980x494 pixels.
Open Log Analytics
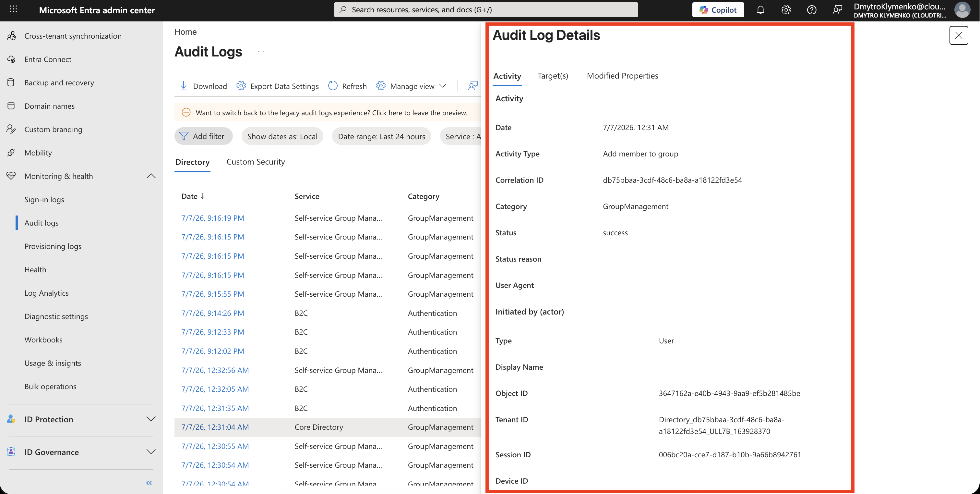pyautogui.click(x=46, y=293)
